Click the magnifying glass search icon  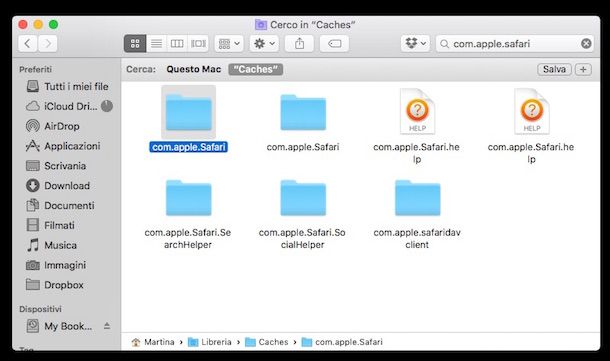click(444, 44)
